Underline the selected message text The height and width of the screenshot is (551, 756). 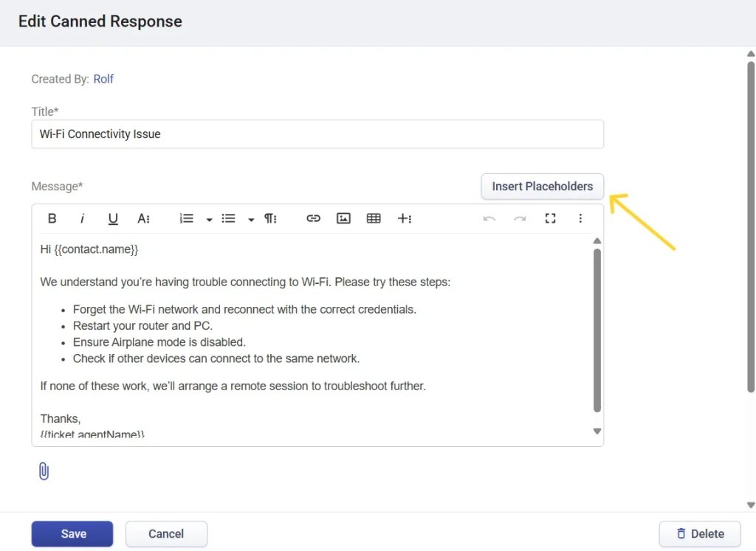pyautogui.click(x=113, y=218)
